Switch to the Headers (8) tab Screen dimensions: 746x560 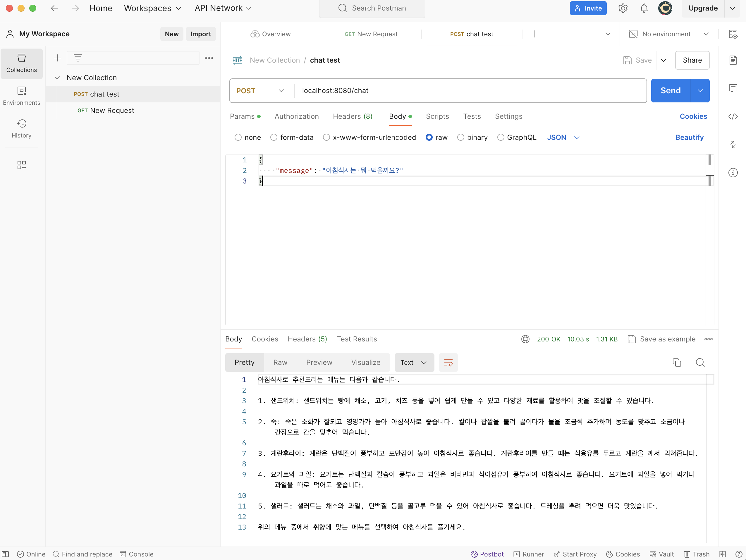[x=353, y=116]
